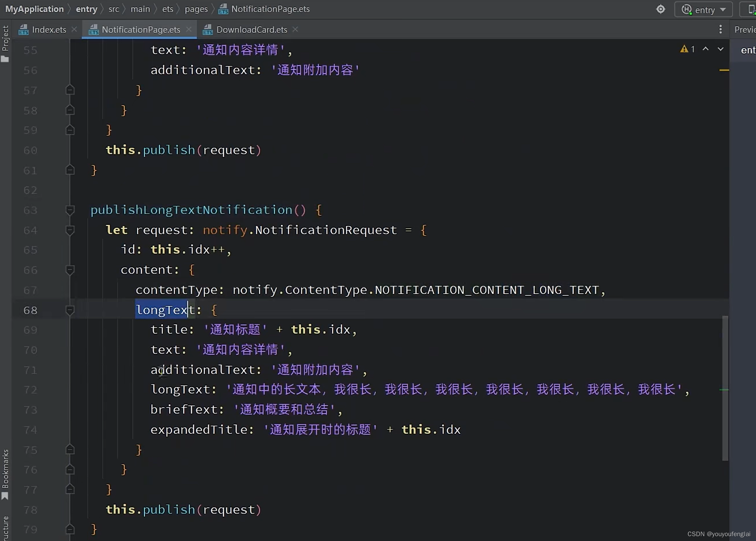Click this.publish(request) on line 60

pyautogui.click(x=183, y=150)
